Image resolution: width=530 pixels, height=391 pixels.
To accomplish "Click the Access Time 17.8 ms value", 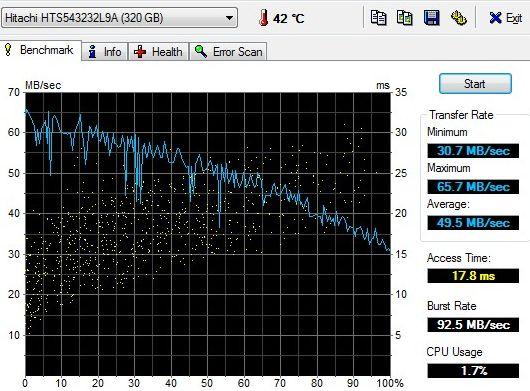I will click(473, 276).
